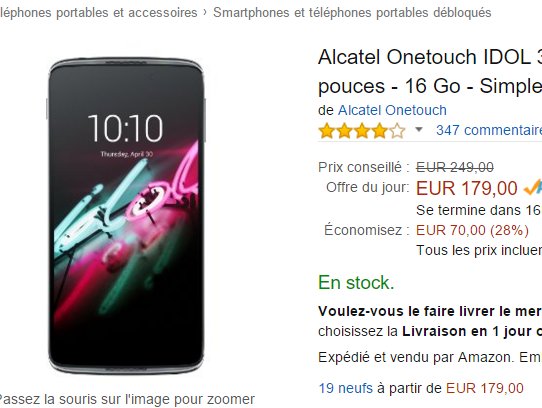
Task: Open Smartphones et téléphones portables débloqués breadcrumb
Action: (x=352, y=12)
